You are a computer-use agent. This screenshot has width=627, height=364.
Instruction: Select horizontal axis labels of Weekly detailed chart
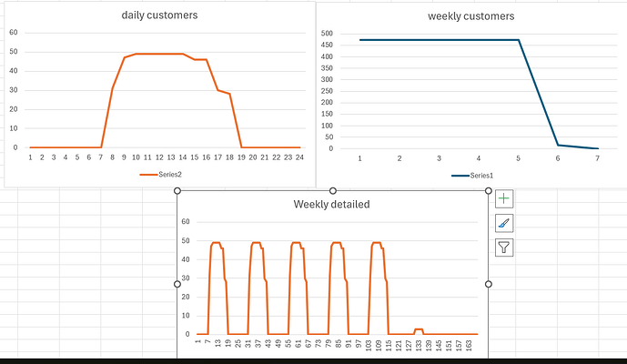tap(337, 348)
